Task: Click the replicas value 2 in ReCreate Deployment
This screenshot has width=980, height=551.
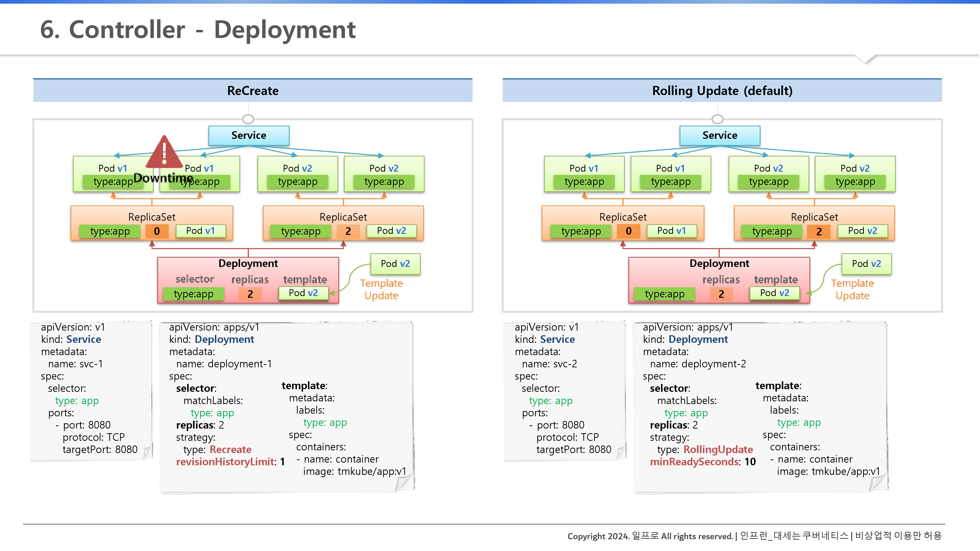Action: point(250,294)
